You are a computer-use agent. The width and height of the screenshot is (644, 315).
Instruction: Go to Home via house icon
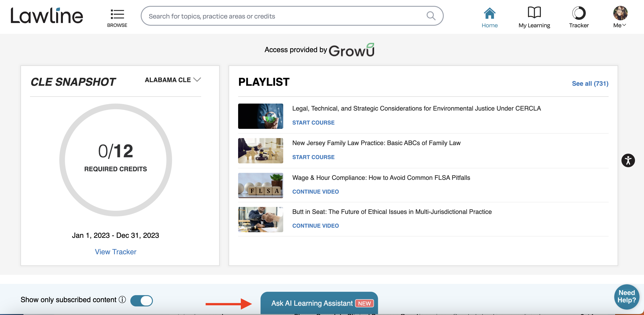tap(489, 13)
